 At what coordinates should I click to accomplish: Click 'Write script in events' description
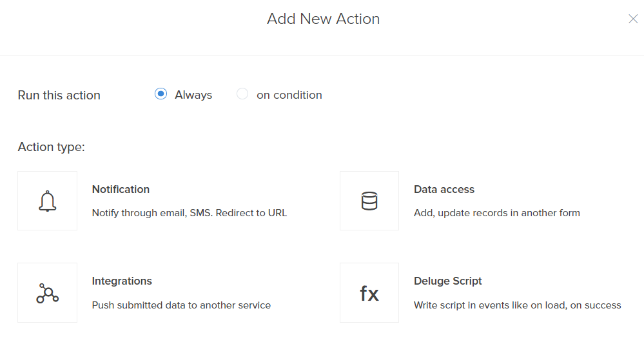(517, 305)
